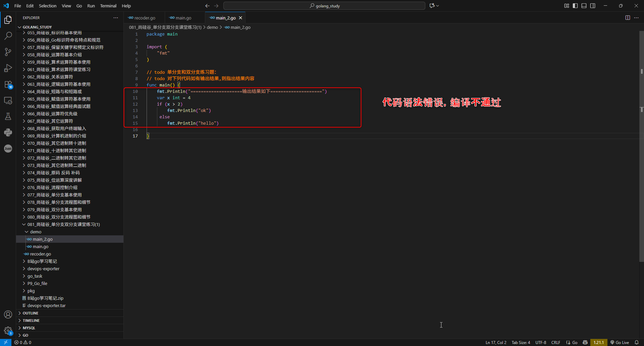Collapse the demo folder
644x346 pixels.
click(70, 232)
